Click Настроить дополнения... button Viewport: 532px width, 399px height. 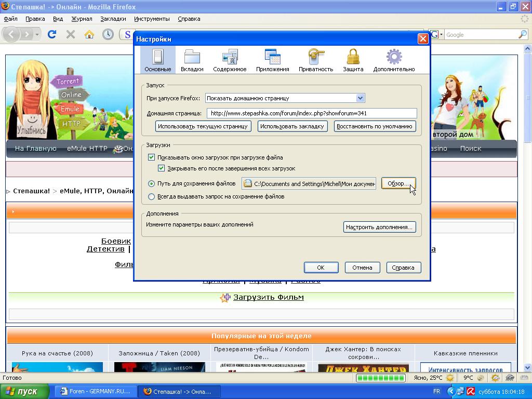point(379,227)
